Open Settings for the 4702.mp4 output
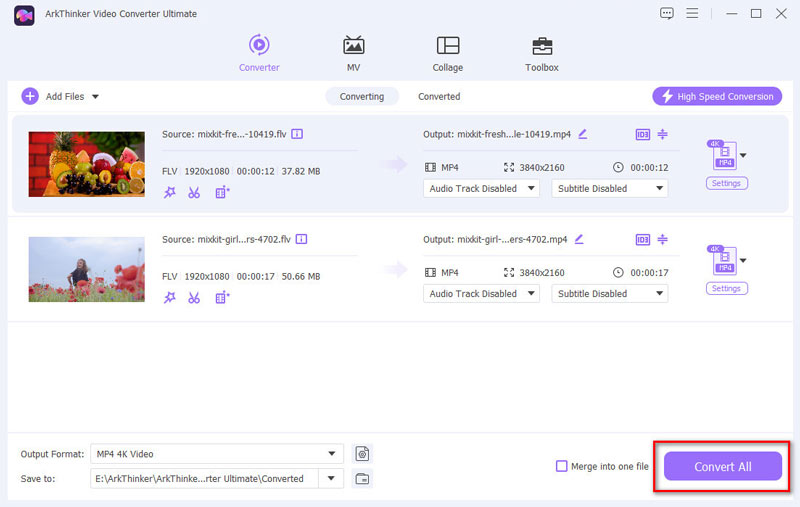Image resolution: width=800 pixels, height=507 pixels. click(727, 288)
